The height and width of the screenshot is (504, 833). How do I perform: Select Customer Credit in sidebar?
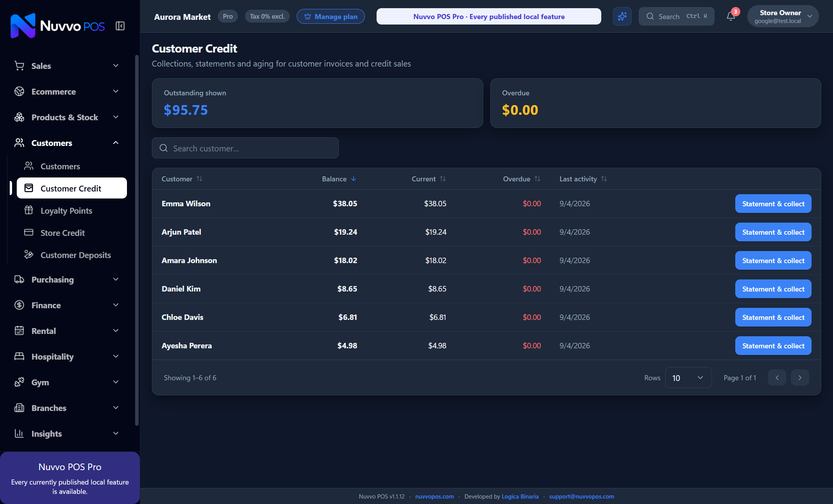72,188
